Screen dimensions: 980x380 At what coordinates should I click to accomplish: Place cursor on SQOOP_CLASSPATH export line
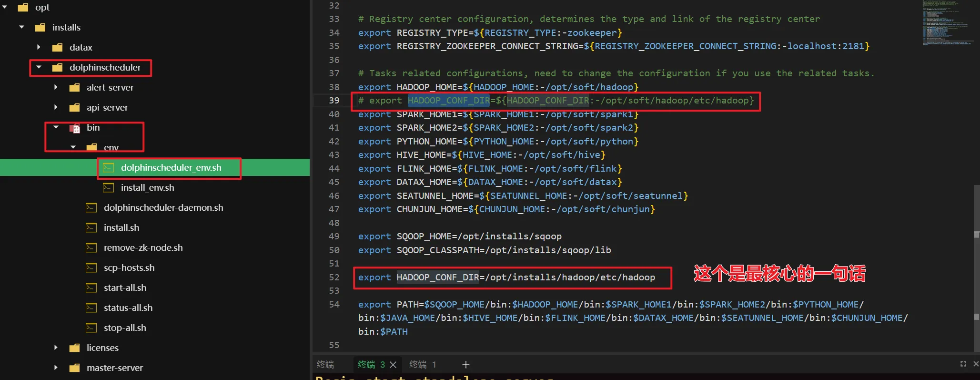pos(485,250)
